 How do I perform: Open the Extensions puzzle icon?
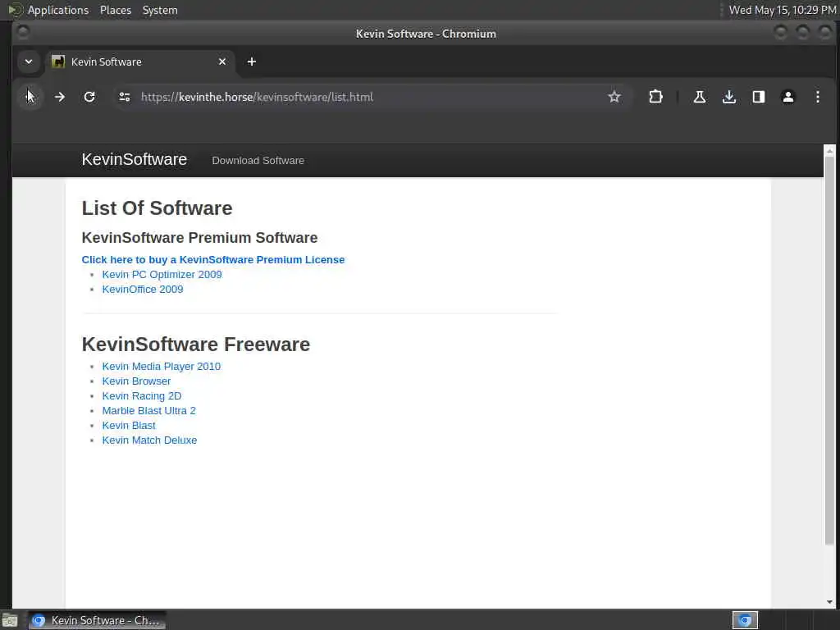655,97
